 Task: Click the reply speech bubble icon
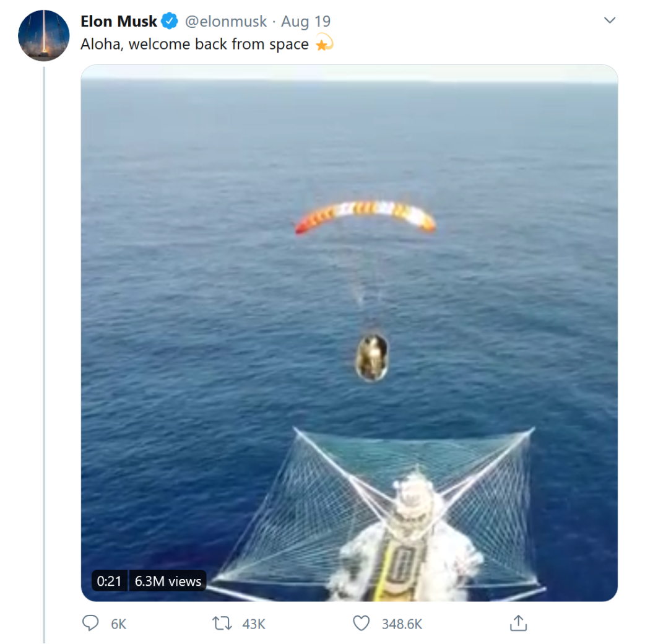[90, 623]
